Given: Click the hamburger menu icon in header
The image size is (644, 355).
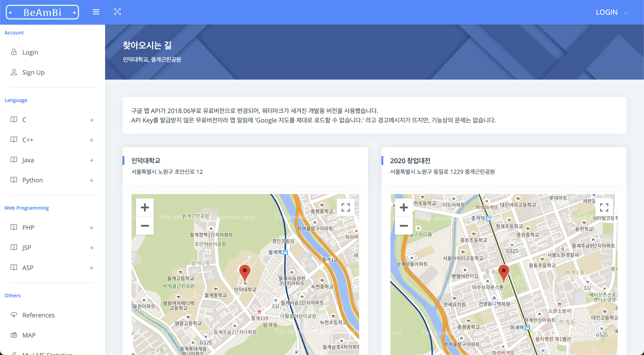Looking at the screenshot, I should tap(96, 12).
